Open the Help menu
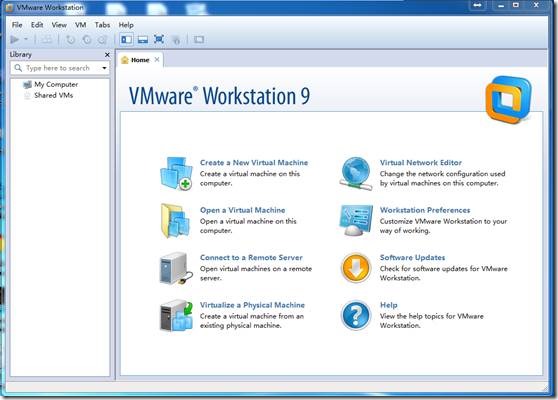This screenshot has width=558, height=400. [x=126, y=25]
